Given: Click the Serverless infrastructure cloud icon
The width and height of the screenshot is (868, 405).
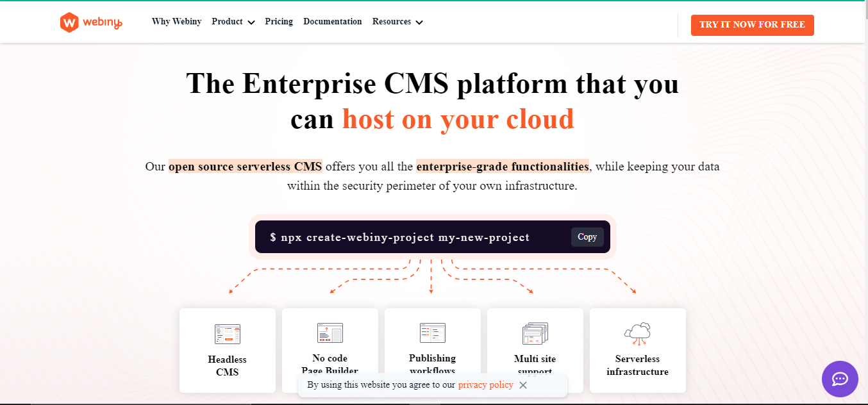Looking at the screenshot, I should click(x=637, y=334).
